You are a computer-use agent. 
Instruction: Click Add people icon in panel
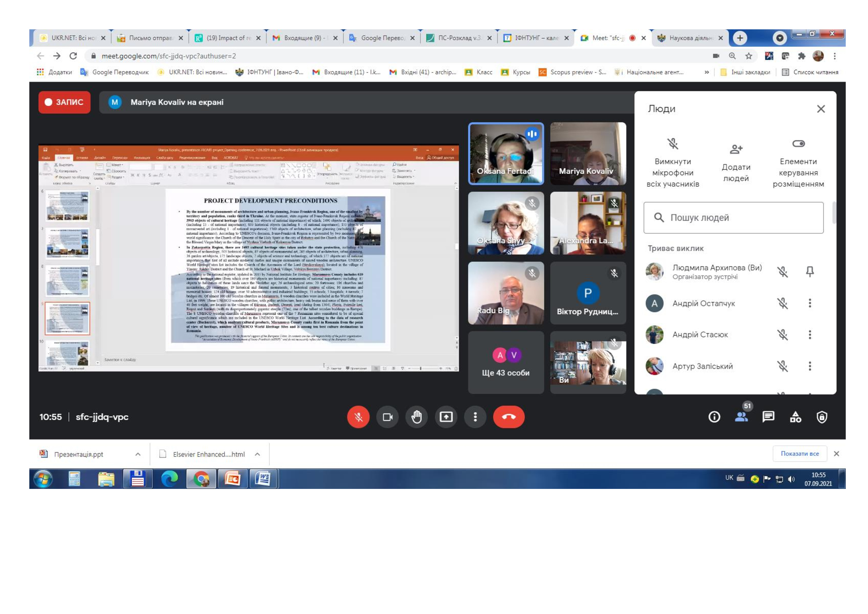[736, 149]
